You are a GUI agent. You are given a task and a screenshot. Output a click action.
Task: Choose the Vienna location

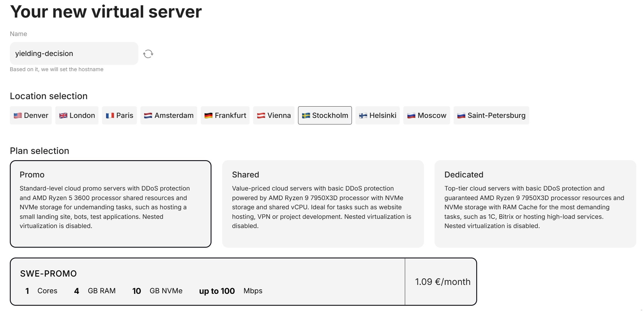point(274,116)
